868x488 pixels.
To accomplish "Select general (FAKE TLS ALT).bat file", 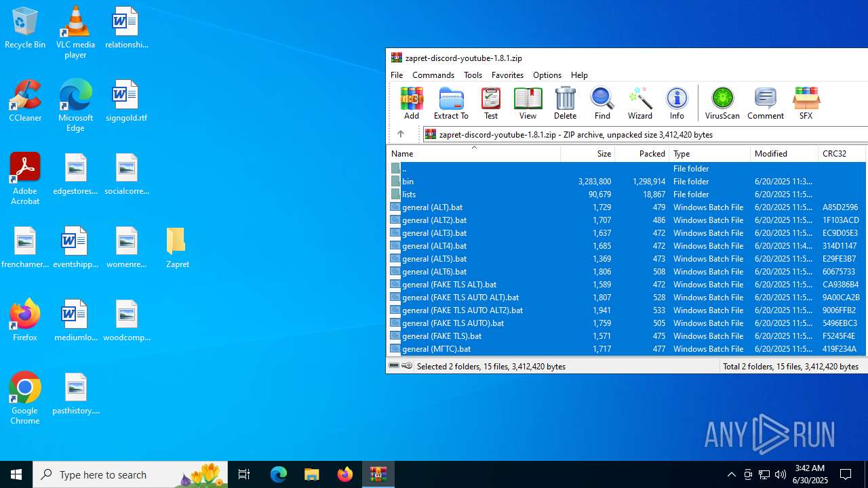I will 627,285.
